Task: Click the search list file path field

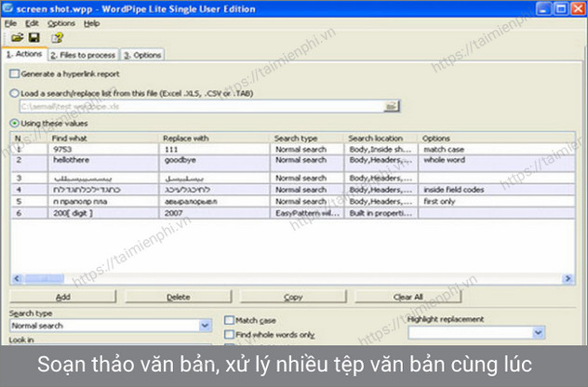Action: [x=201, y=106]
